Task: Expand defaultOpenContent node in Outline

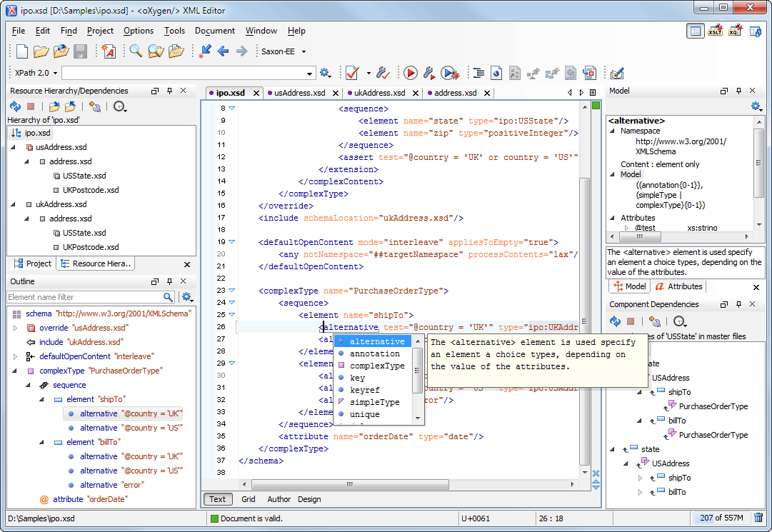Action: tap(15, 356)
